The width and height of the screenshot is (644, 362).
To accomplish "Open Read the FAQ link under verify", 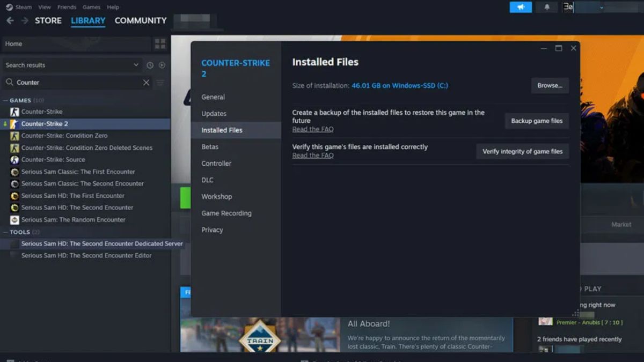I will pyautogui.click(x=313, y=156).
